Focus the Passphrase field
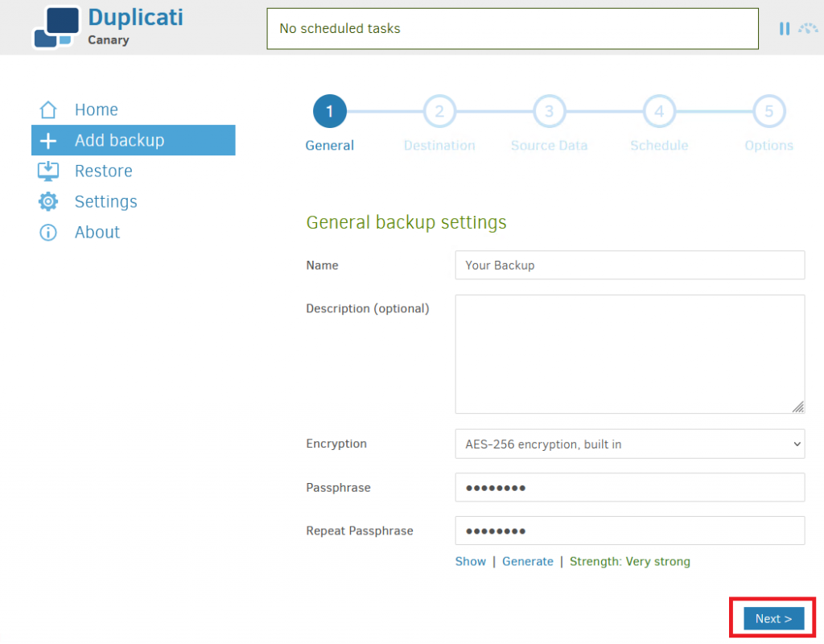Image resolution: width=824 pixels, height=644 pixels. point(629,487)
